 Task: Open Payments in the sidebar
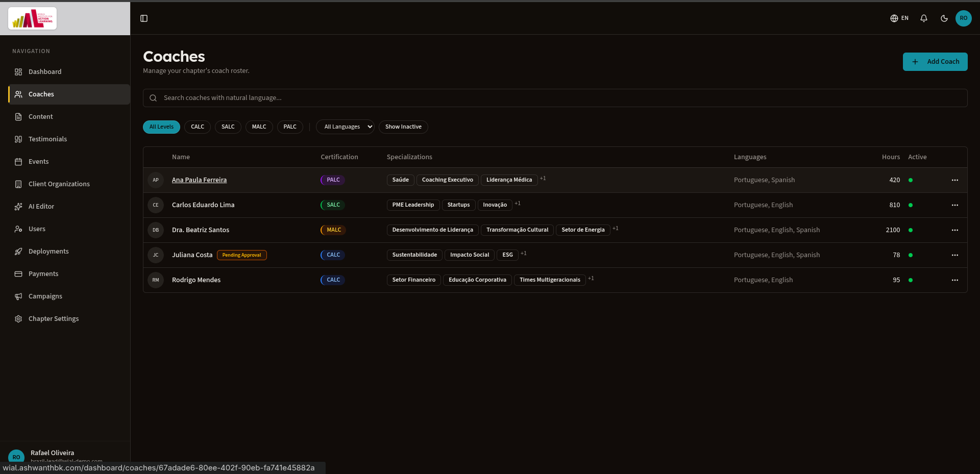(69, 274)
